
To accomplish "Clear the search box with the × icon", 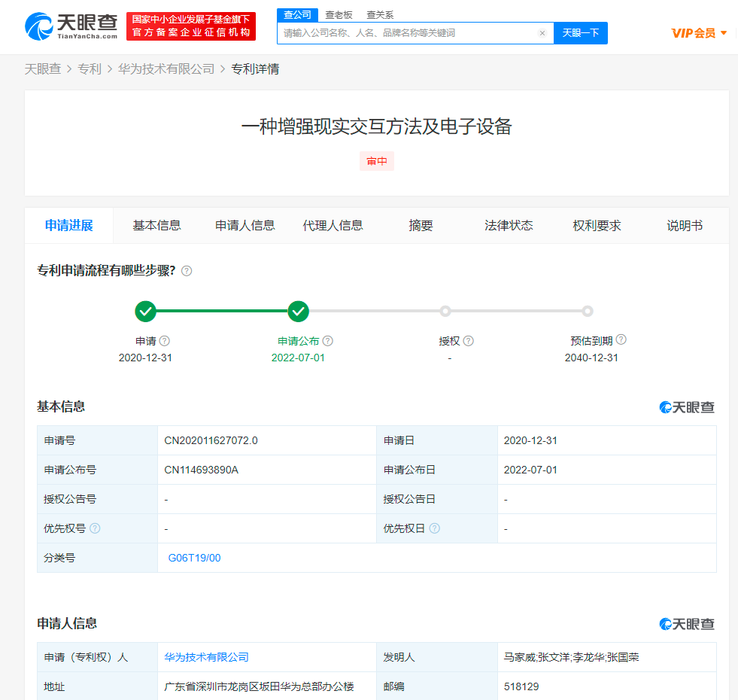I will point(542,33).
